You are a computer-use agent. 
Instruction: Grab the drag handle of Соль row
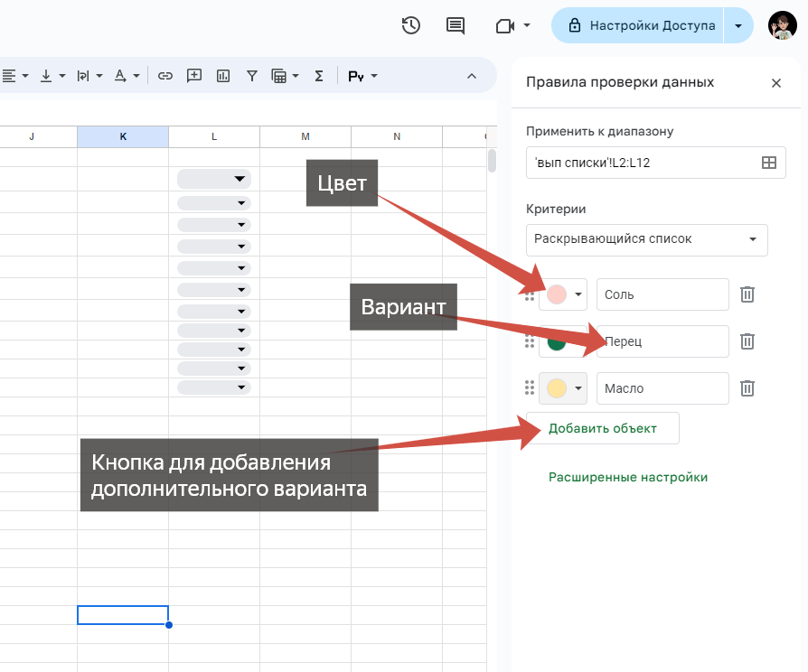(530, 295)
